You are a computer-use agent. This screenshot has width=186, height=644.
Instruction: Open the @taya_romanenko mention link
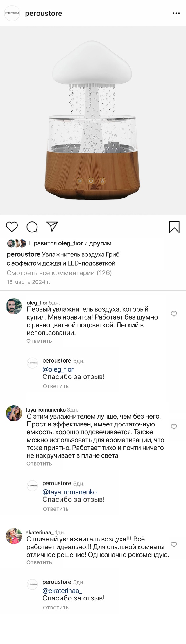tap(69, 492)
